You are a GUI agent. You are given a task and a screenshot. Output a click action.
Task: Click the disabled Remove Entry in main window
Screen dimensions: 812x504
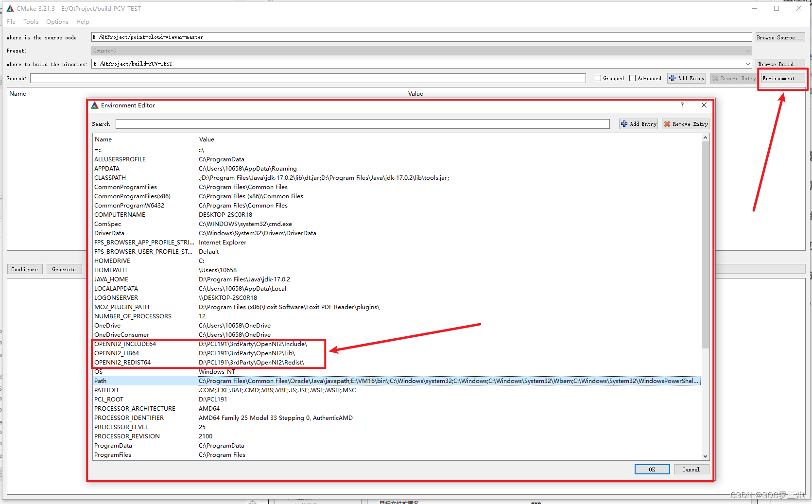pos(733,78)
